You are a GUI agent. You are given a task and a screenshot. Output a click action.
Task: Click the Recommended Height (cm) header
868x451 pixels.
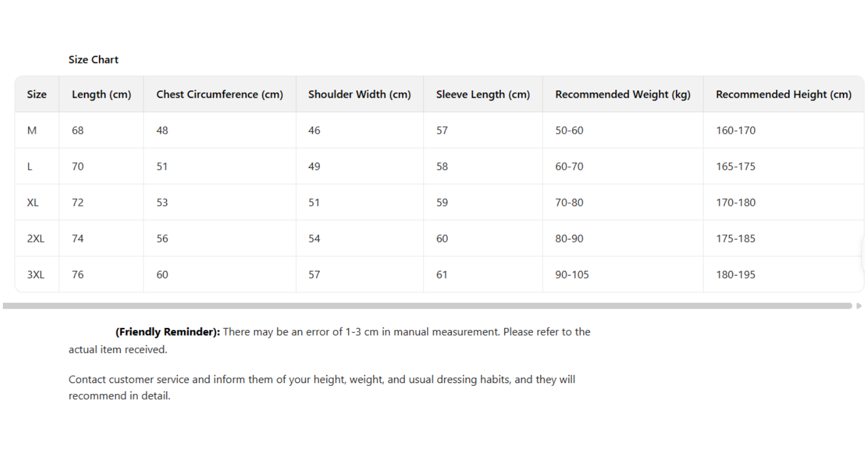pos(783,94)
